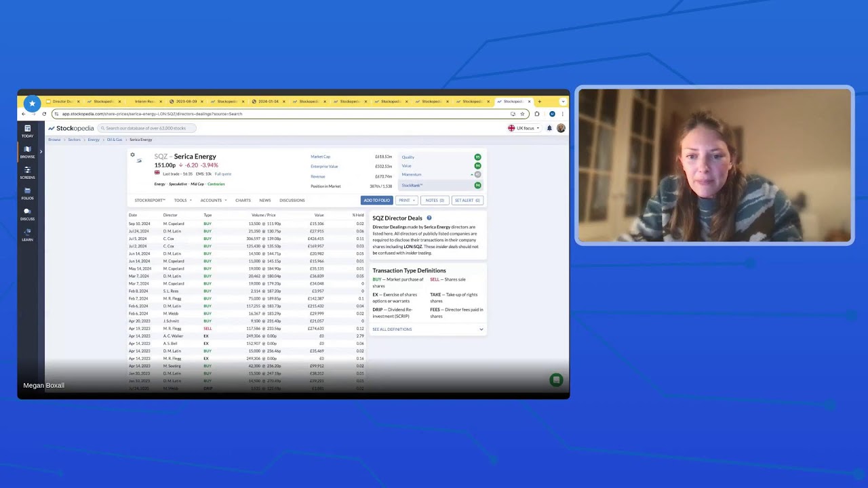Click the Enterprise Value link

tap(324, 167)
